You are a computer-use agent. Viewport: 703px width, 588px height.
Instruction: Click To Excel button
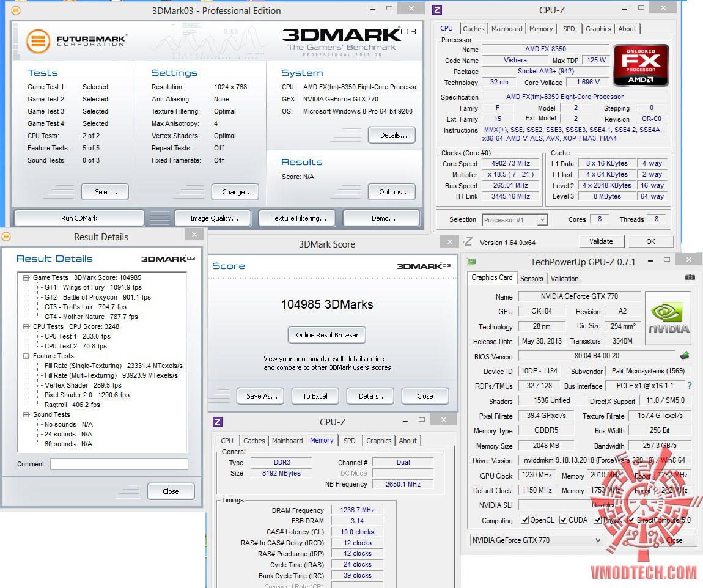coord(315,396)
